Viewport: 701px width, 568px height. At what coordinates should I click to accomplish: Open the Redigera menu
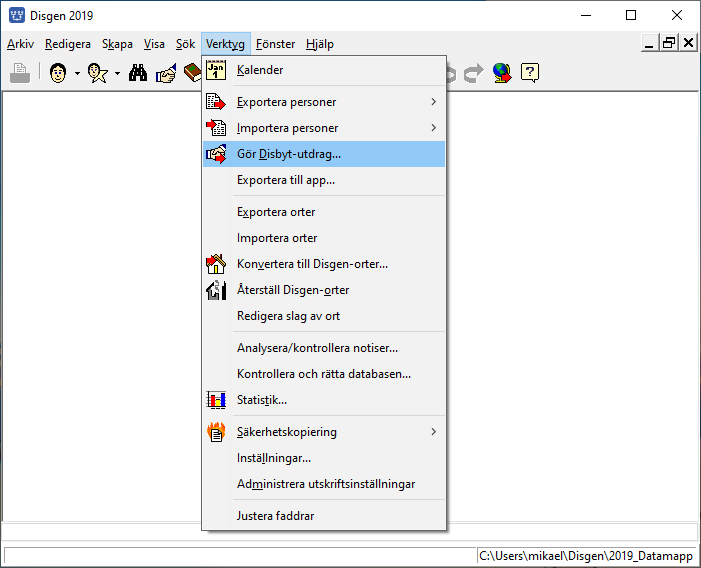(x=68, y=44)
